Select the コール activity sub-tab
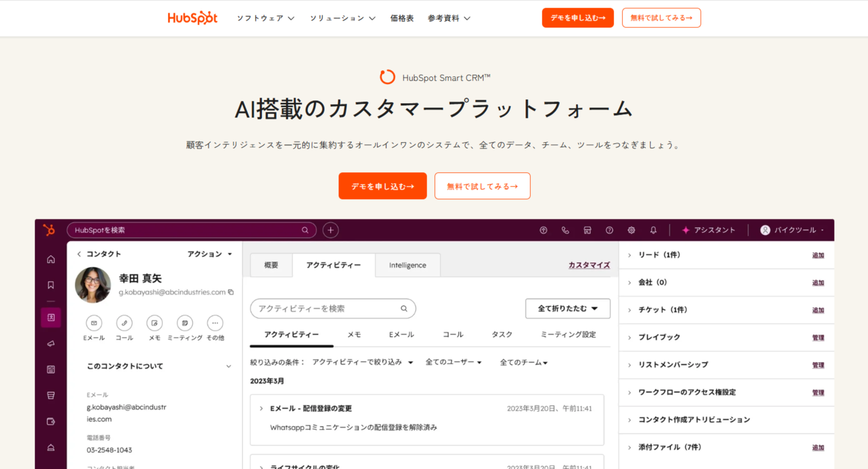Image resolution: width=868 pixels, height=469 pixels. tap(453, 335)
